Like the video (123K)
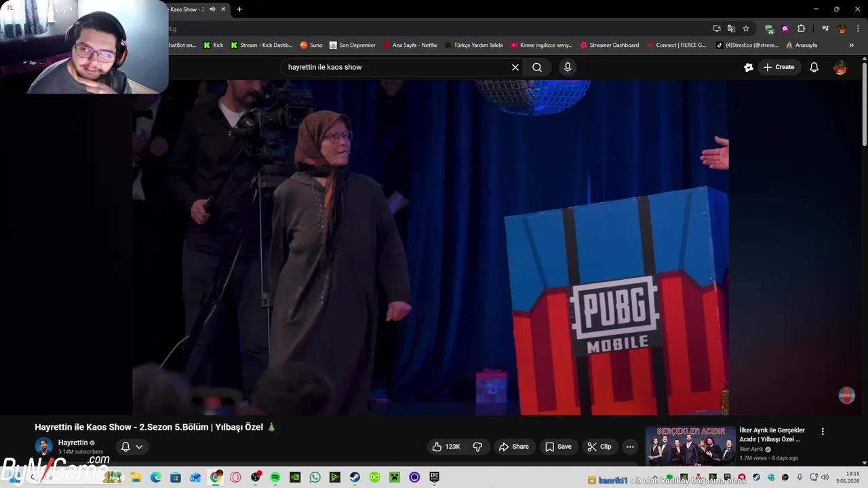Screen dimensions: 868x488 (x=447, y=447)
